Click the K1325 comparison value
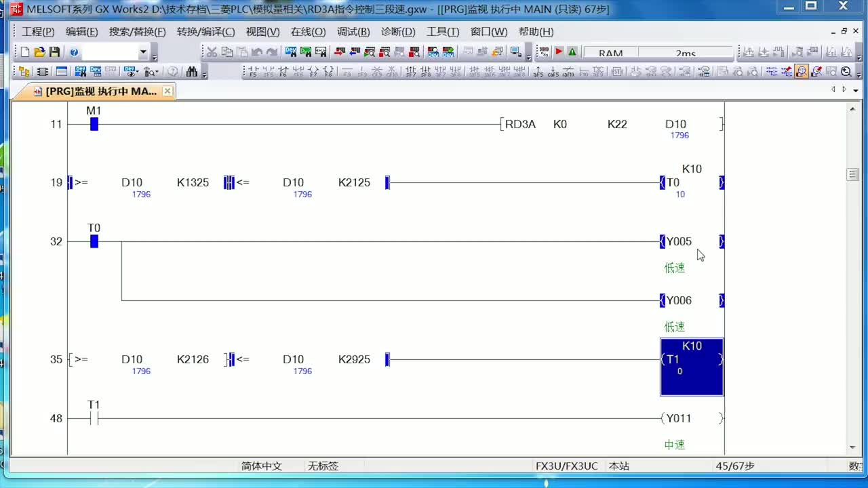Image resolution: width=868 pixels, height=488 pixels. (193, 182)
